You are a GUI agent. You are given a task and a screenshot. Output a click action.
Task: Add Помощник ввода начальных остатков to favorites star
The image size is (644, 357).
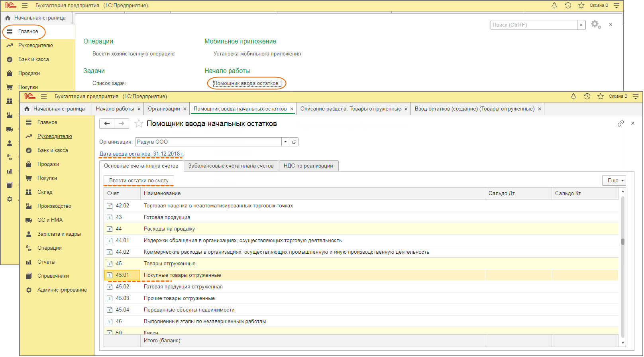click(x=139, y=124)
